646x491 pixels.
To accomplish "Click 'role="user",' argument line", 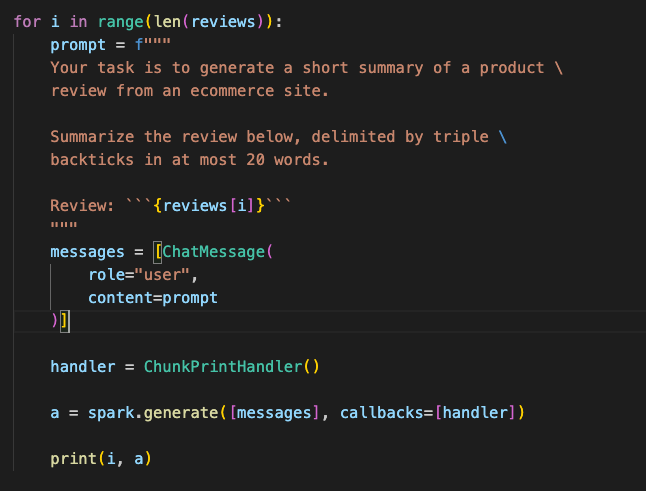I will click(x=143, y=275).
